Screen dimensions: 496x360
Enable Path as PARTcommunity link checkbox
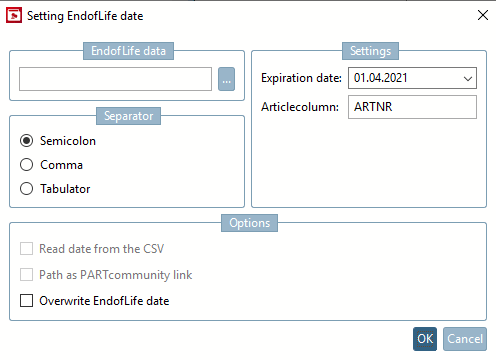pyautogui.click(x=26, y=275)
